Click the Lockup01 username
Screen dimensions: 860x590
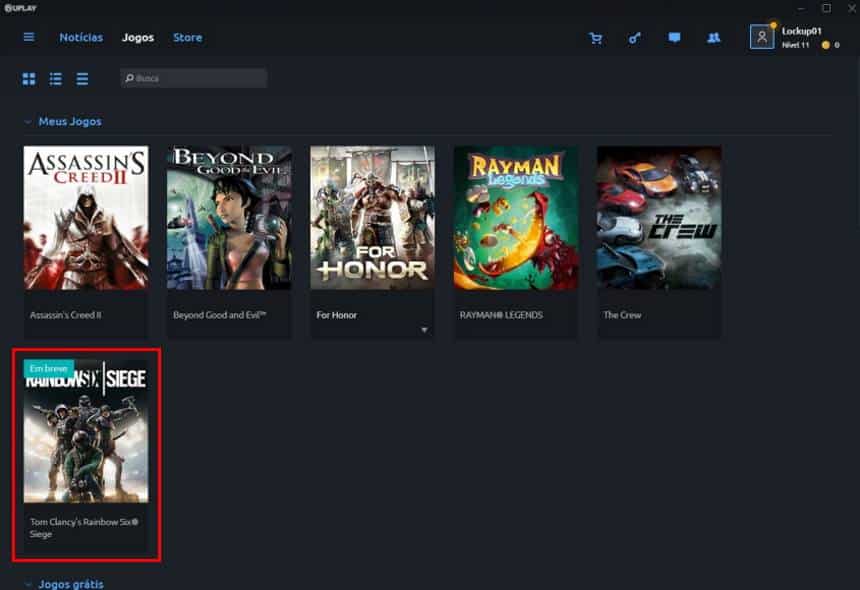tap(801, 31)
